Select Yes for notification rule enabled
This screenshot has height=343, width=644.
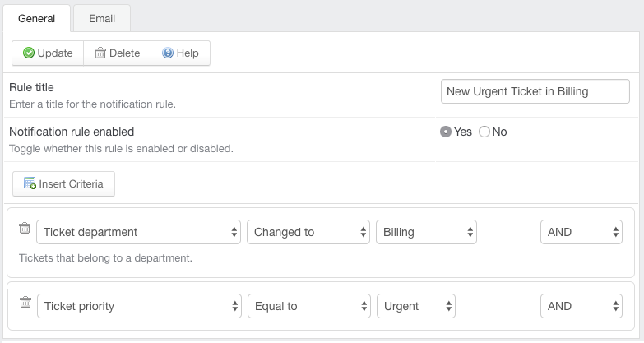coord(446,132)
